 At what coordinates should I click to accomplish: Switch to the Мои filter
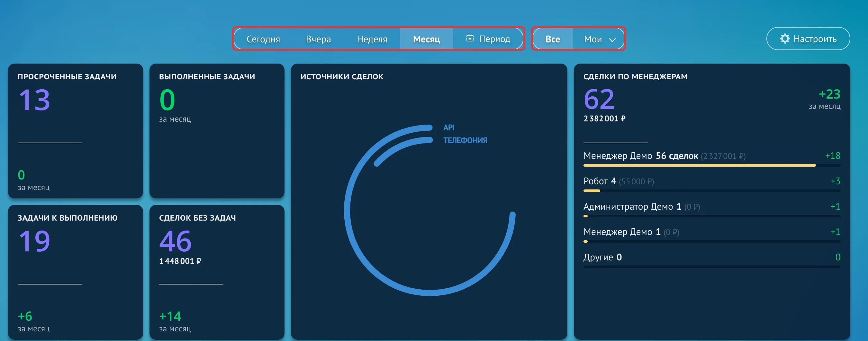point(593,39)
